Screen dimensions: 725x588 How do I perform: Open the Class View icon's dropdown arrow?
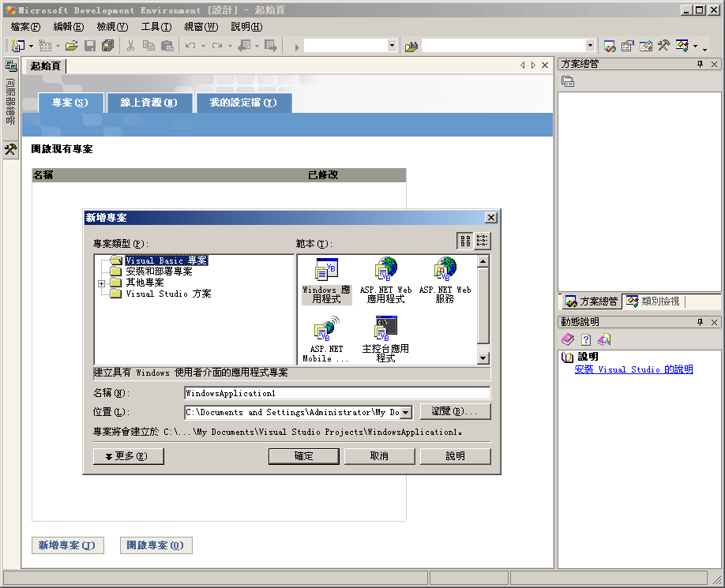click(x=695, y=47)
